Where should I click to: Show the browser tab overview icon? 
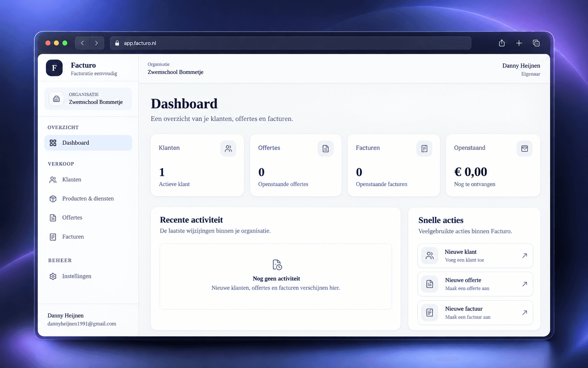tap(536, 43)
